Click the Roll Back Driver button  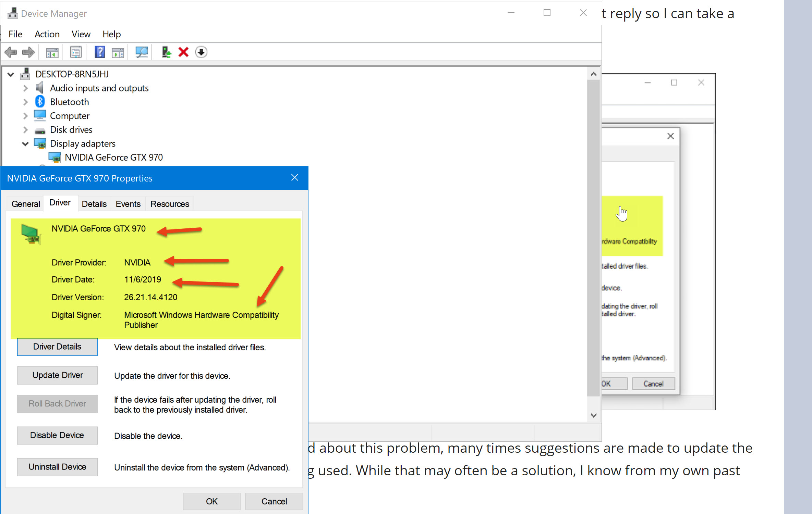(x=57, y=404)
